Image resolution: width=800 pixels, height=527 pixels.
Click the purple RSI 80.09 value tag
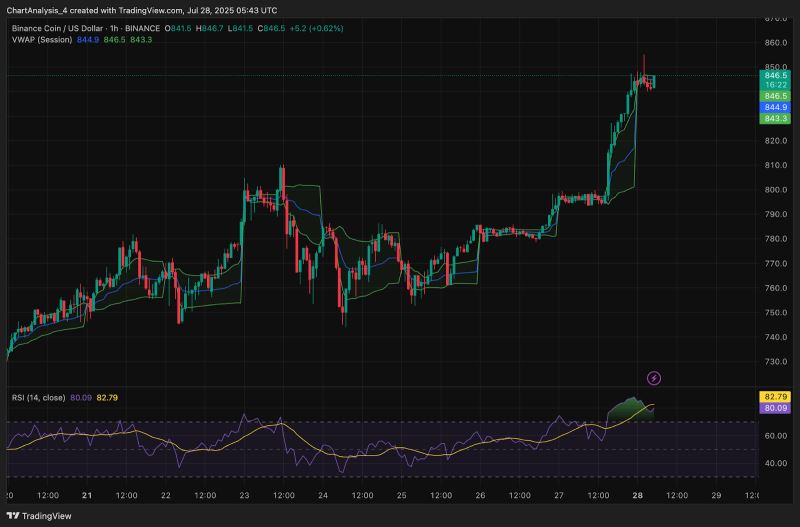[776, 408]
